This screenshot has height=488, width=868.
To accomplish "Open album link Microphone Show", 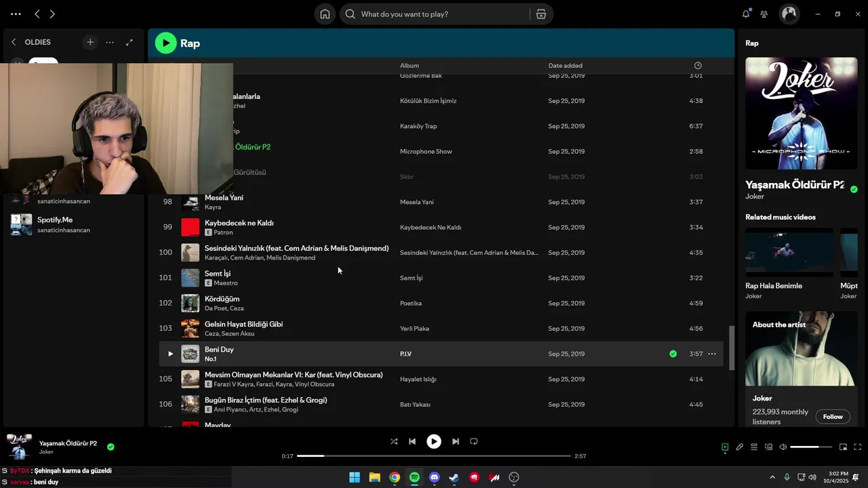I will click(426, 151).
